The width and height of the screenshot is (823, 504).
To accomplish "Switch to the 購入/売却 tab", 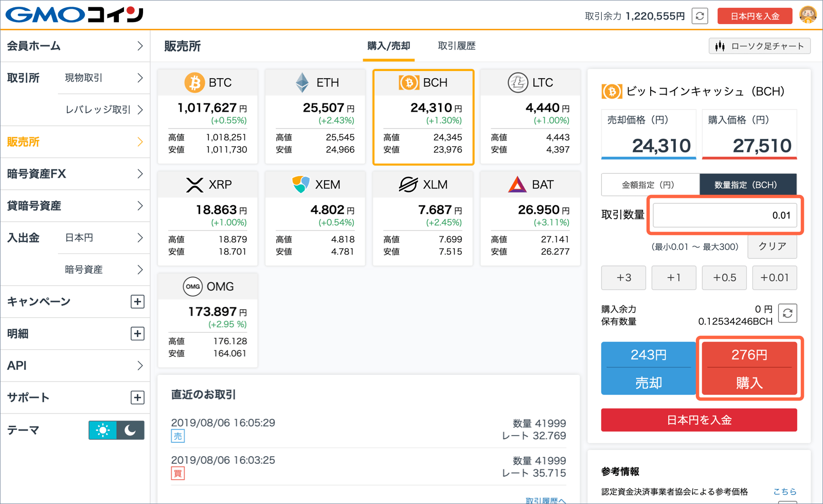I will tap(389, 46).
